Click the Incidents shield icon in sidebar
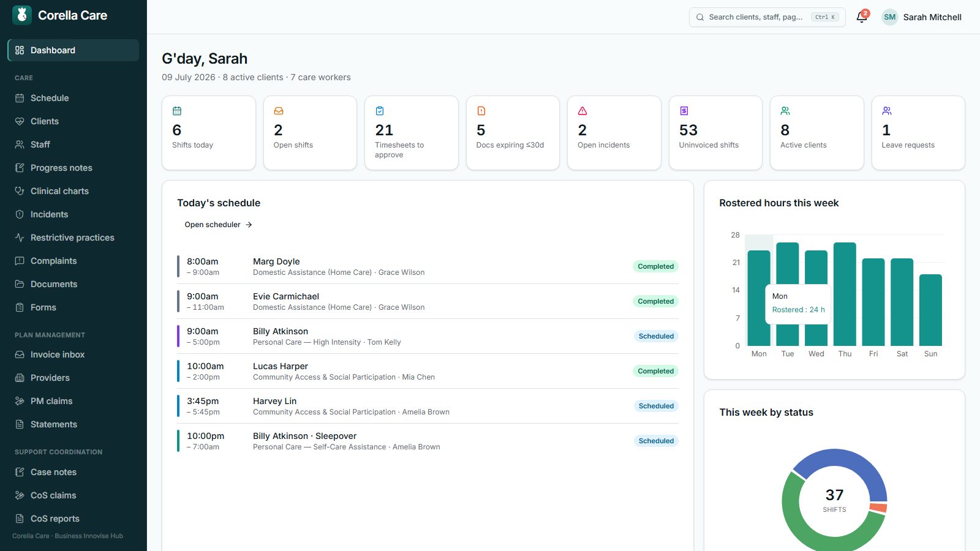The width and height of the screenshot is (980, 551). 20,214
